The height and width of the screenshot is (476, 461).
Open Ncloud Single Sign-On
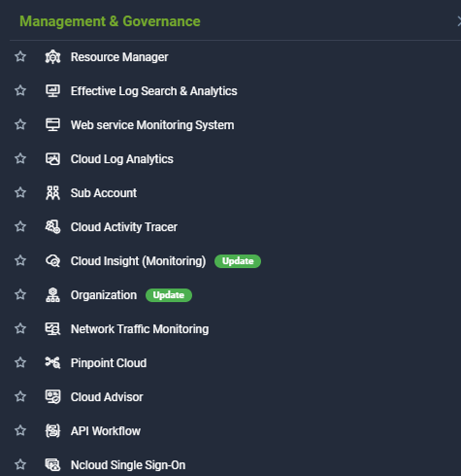coord(128,465)
